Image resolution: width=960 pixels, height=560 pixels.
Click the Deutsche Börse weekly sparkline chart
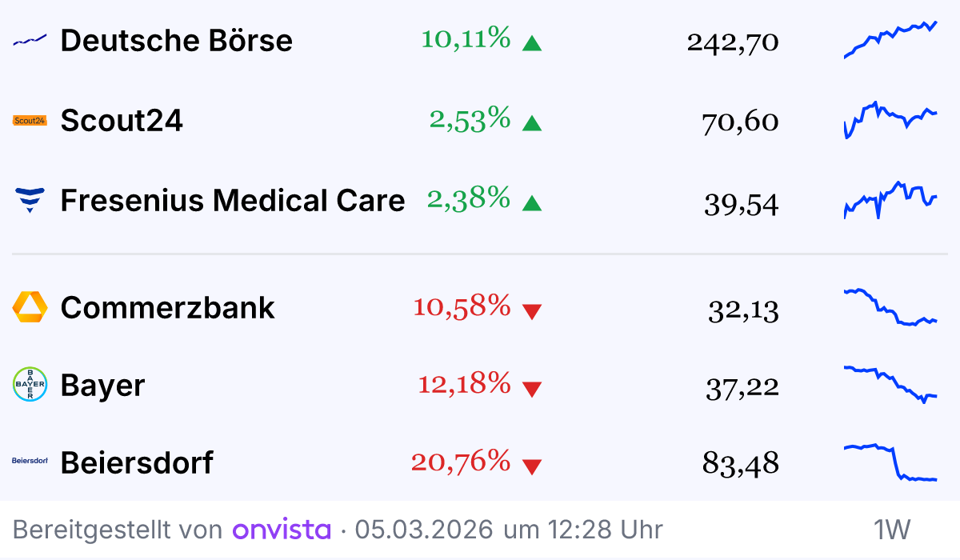[890, 40]
